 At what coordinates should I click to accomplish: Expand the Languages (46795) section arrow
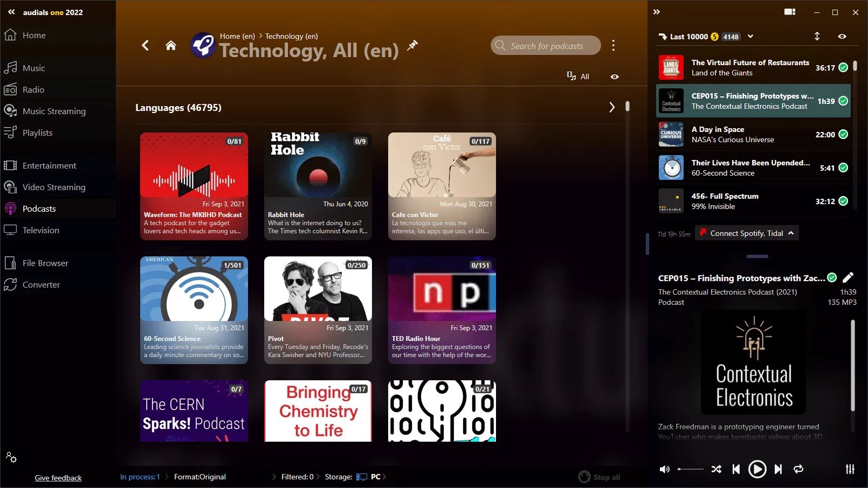(x=612, y=107)
